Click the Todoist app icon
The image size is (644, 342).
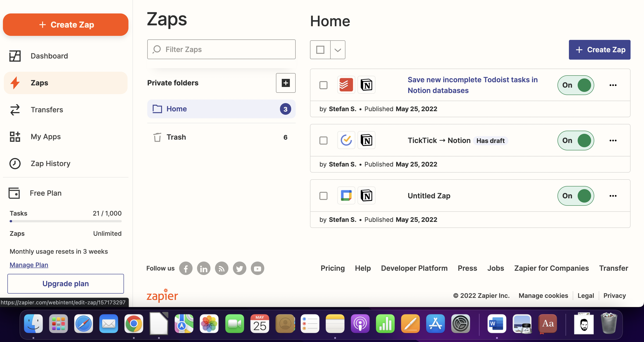pyautogui.click(x=346, y=85)
